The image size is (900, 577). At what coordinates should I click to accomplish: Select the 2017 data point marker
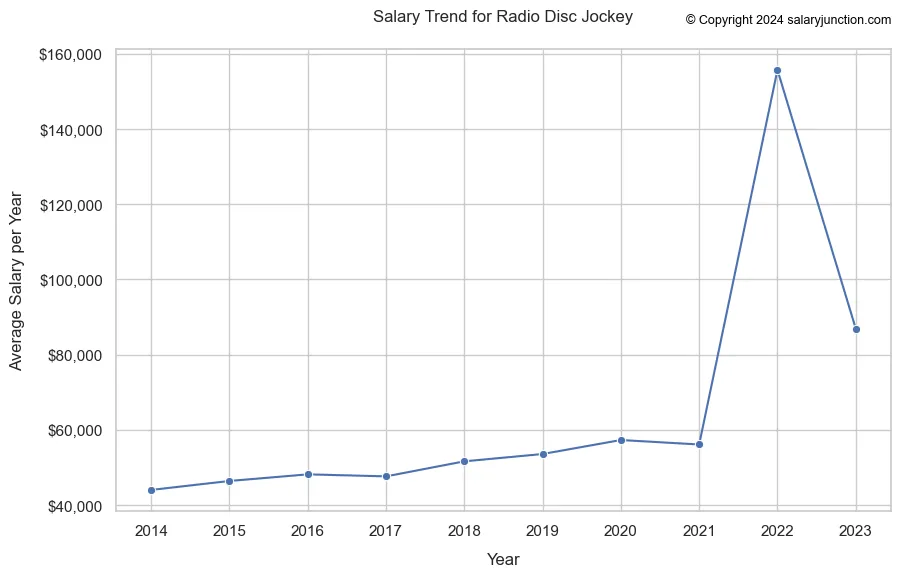pyautogui.click(x=386, y=476)
